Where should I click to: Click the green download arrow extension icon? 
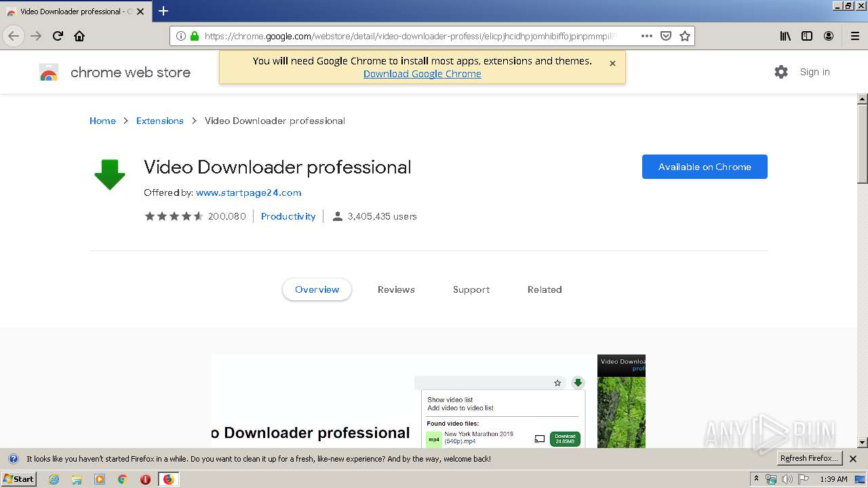(x=110, y=175)
